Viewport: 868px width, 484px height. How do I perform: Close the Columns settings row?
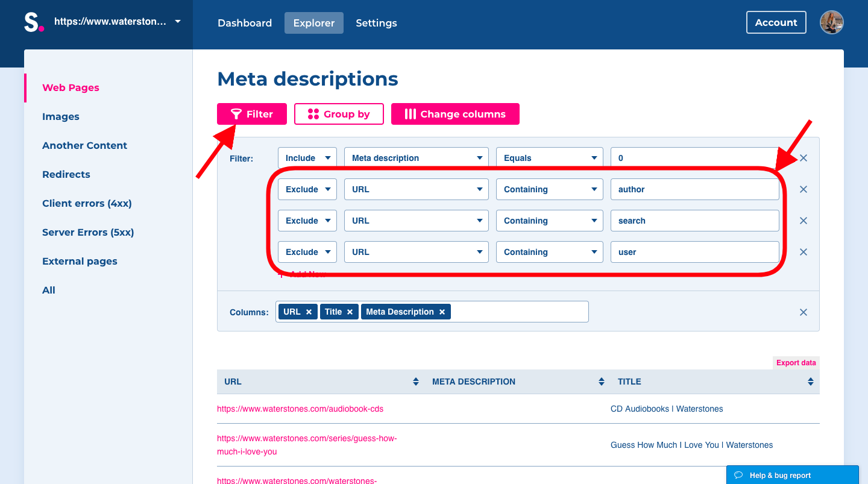pyautogui.click(x=804, y=312)
